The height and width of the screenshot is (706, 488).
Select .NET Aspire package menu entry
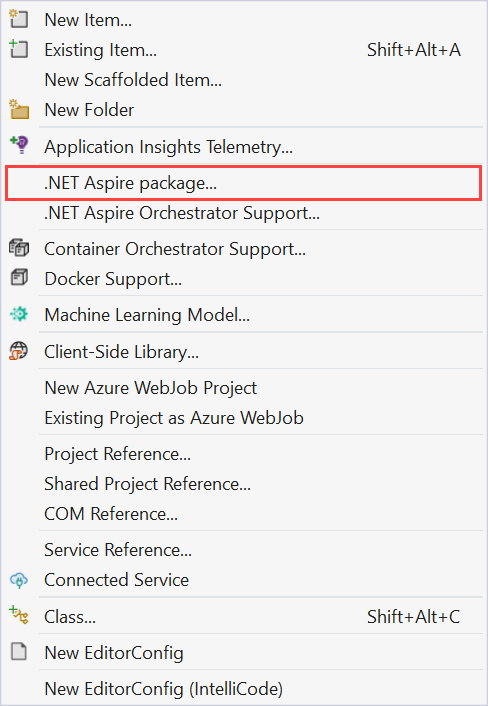pyautogui.click(x=244, y=183)
